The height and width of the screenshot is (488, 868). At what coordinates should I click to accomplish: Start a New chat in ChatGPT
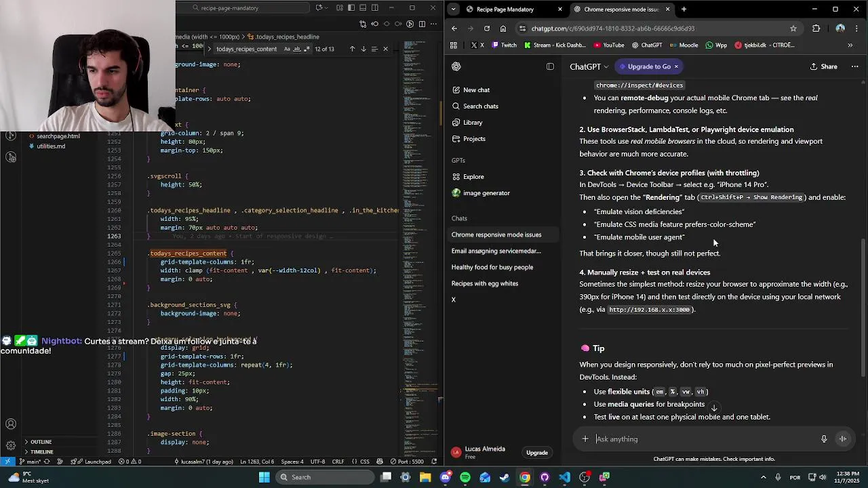point(471,90)
